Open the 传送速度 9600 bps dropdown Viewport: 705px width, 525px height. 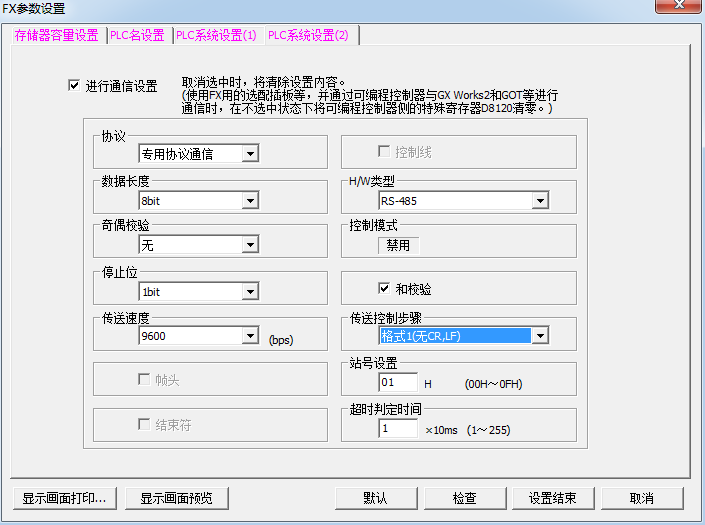(x=250, y=337)
